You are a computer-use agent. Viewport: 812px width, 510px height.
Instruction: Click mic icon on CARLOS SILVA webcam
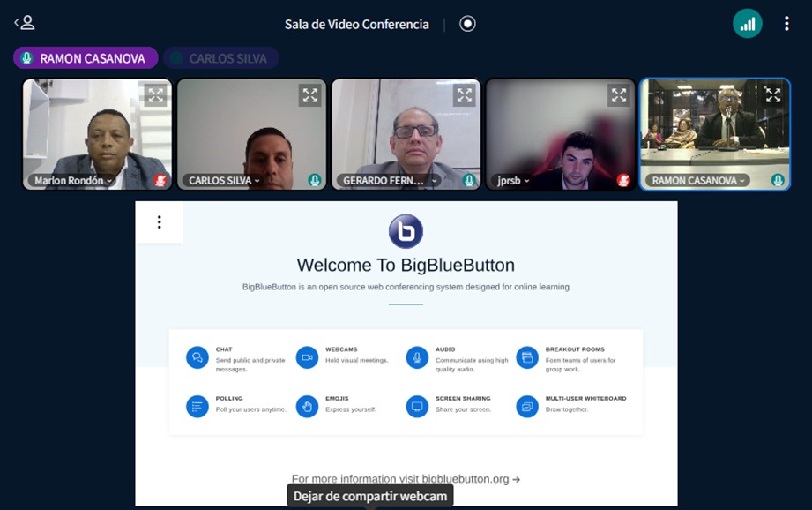(315, 180)
